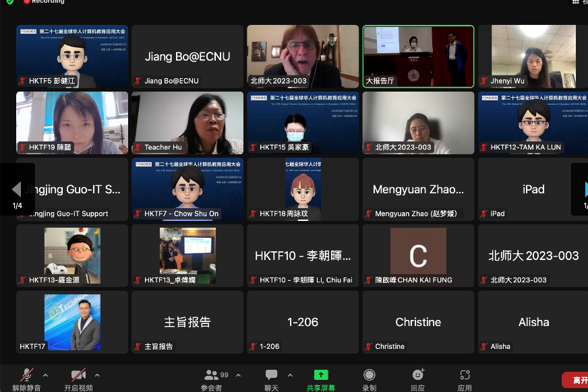Click muted mic icon beside 陳啟峰 CHAN KAI FUNG
Screen dimensions: 588x392
tap(369, 280)
